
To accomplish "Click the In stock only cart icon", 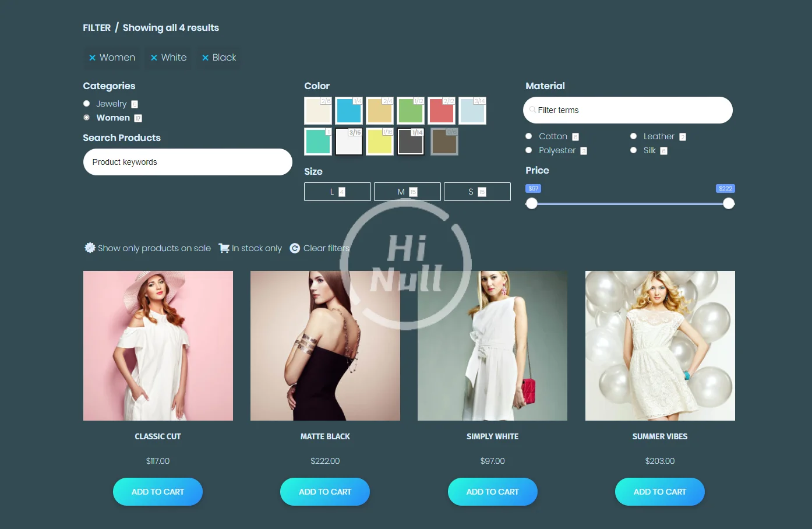I will pos(224,248).
